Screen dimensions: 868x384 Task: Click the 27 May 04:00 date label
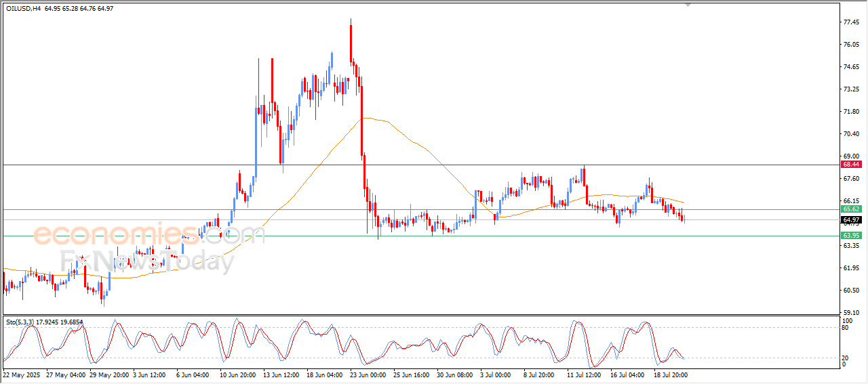point(66,374)
